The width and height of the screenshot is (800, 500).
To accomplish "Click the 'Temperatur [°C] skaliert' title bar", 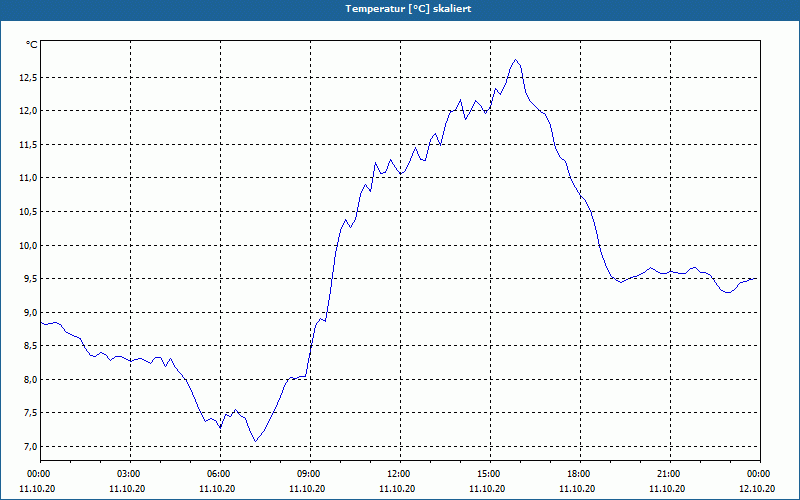I will (x=400, y=9).
